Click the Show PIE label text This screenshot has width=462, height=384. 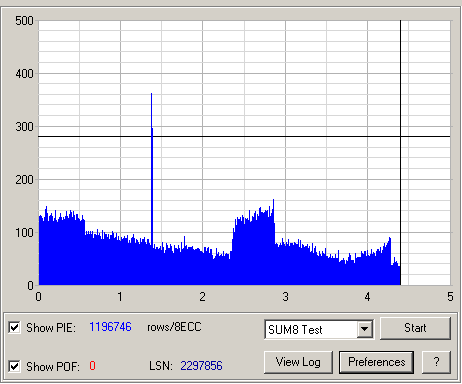point(51,328)
